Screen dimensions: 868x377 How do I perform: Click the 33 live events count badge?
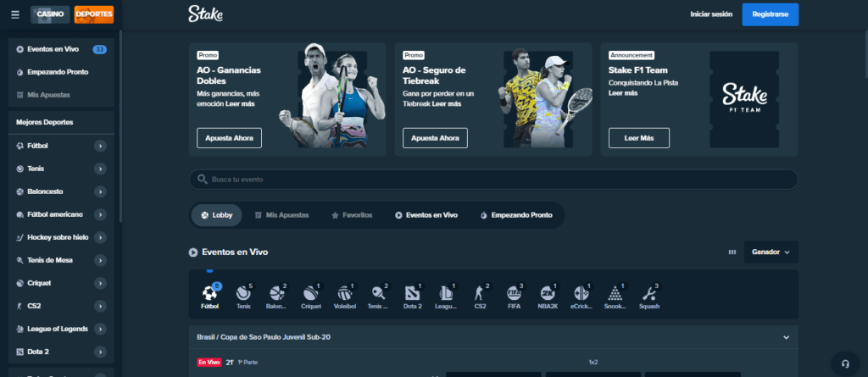click(x=100, y=49)
